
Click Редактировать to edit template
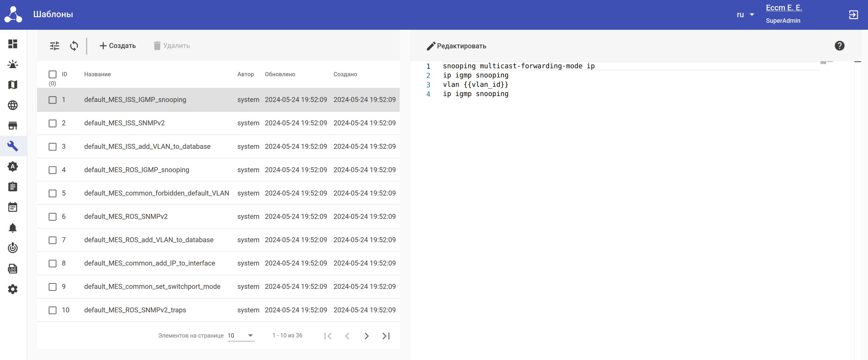tap(456, 46)
